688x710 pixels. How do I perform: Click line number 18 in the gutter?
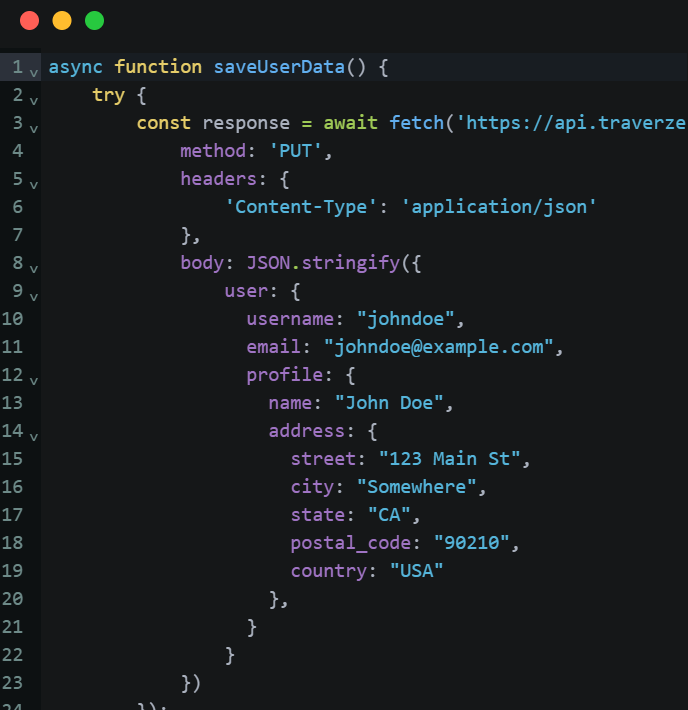click(13, 543)
